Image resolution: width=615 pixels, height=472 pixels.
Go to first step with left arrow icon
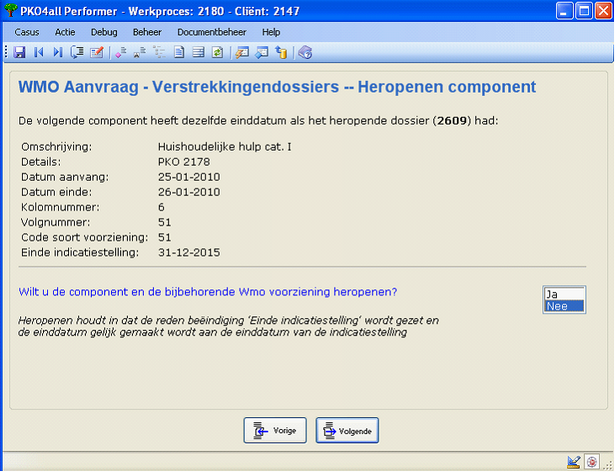pos(38,52)
